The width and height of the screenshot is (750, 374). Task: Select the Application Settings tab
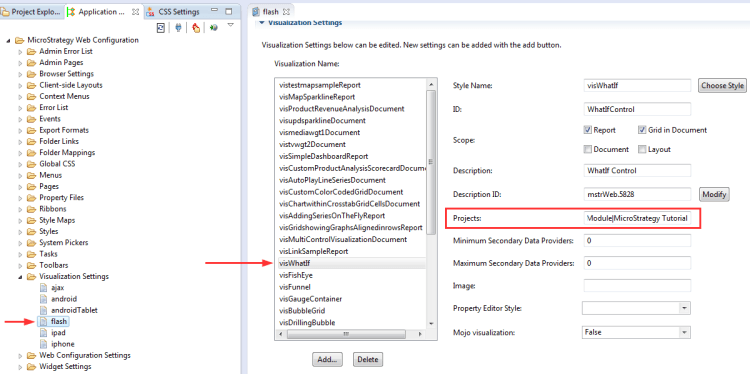coord(103,11)
